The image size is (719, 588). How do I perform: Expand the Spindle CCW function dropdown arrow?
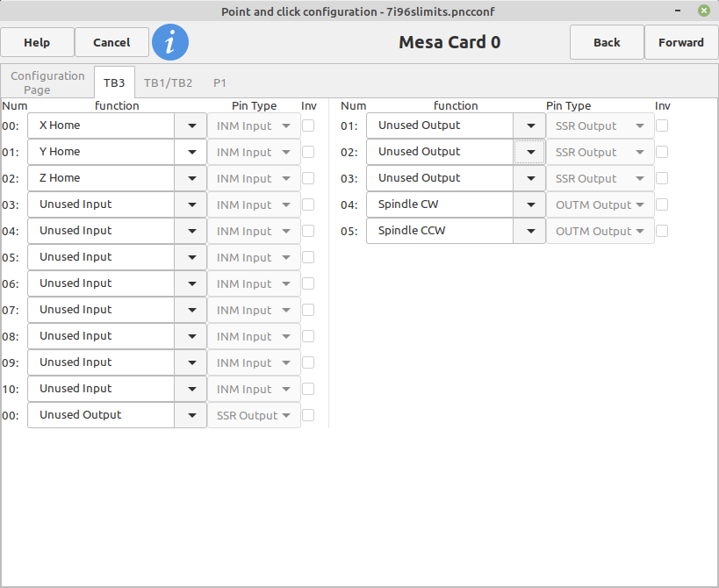(x=530, y=231)
